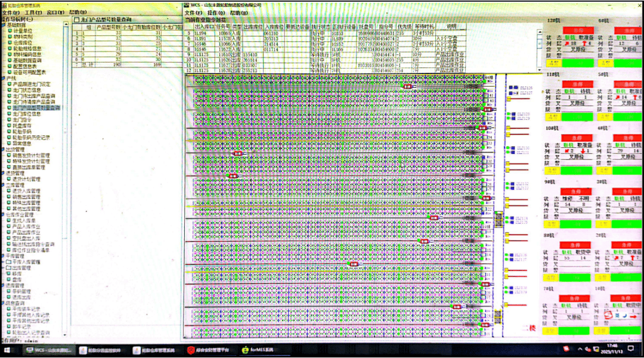Viewport: 644px width, 358px height.
Task: Open 计量单位 node icon in navigation tree
Action: tap(9, 30)
